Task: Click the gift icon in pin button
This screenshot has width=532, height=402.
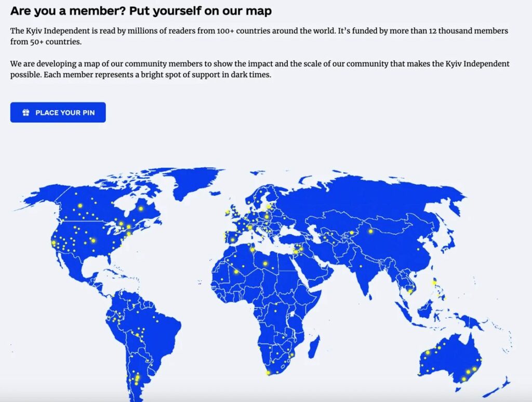Action: tap(26, 112)
